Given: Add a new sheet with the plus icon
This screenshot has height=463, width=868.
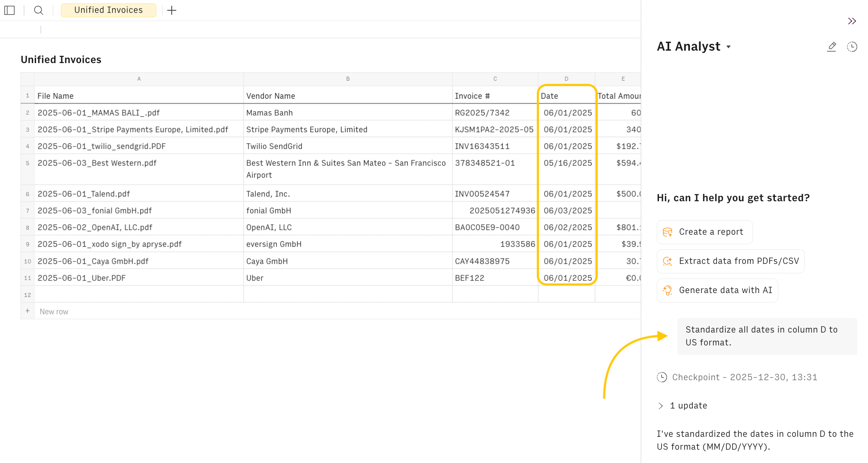Looking at the screenshot, I should (172, 10).
